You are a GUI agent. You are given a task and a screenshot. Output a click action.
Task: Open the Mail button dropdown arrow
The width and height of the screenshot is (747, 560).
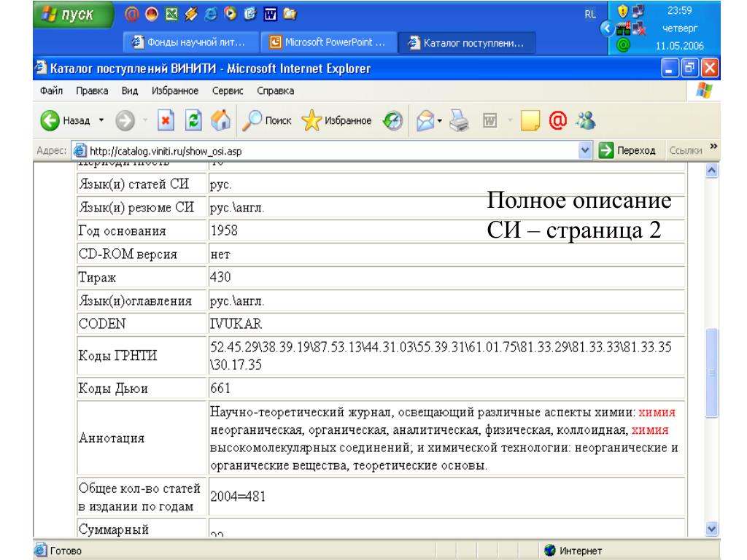[439, 120]
